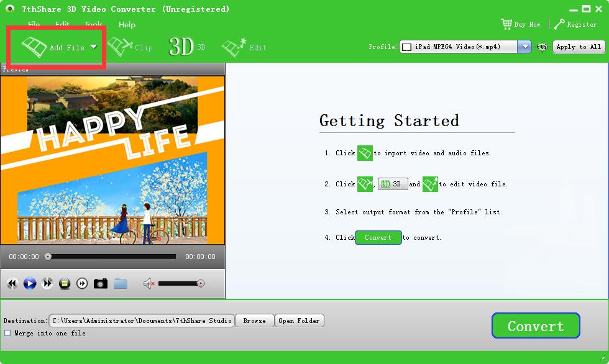The width and height of the screenshot is (609, 364).
Task: Click the fast forward button
Action: (x=47, y=283)
